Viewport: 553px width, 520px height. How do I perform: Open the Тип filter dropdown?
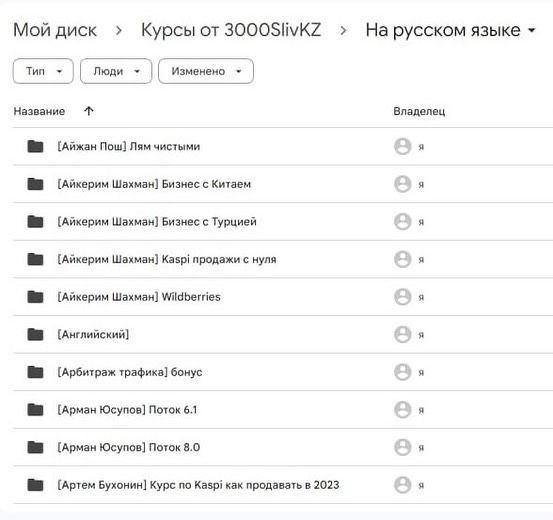[x=43, y=71]
